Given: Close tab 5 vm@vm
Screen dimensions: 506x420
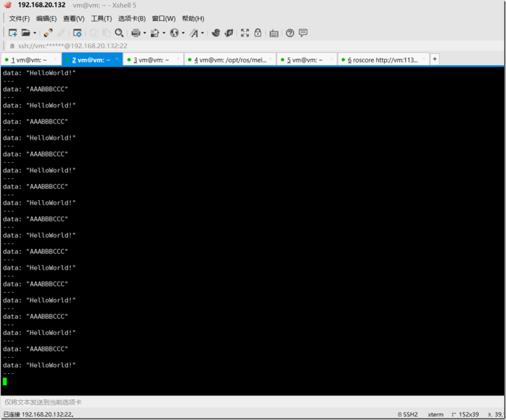Looking at the screenshot, I should coord(331,59).
